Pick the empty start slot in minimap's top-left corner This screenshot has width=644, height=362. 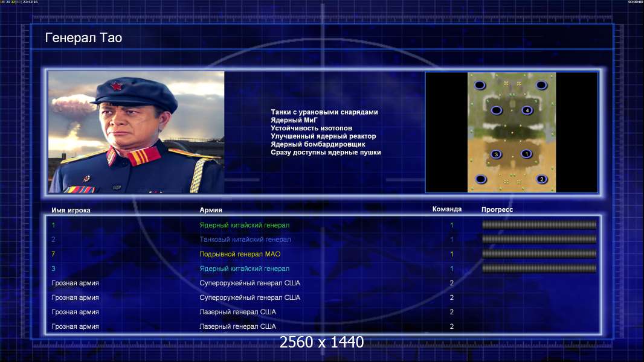[x=480, y=85]
